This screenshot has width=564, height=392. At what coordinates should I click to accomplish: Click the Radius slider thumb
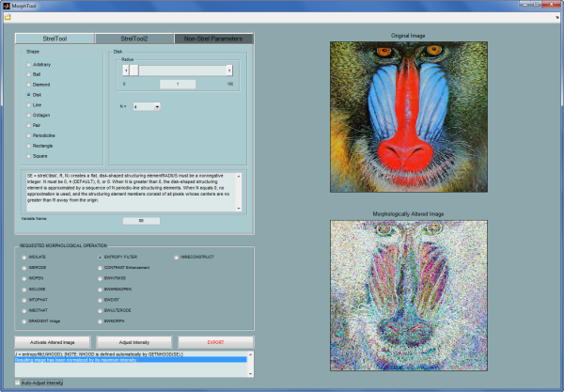pos(134,70)
